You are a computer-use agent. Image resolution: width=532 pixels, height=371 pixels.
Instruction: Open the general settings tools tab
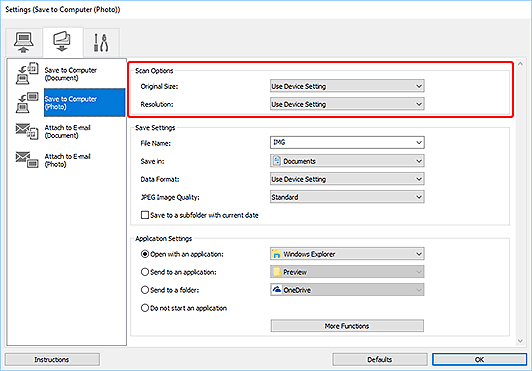pos(101,42)
